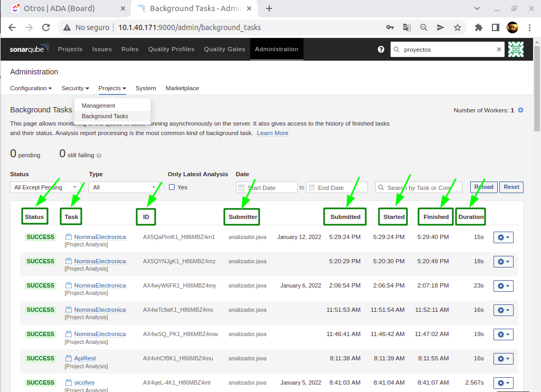
Task: Click the Start Date field
Action: pyautogui.click(x=267, y=187)
